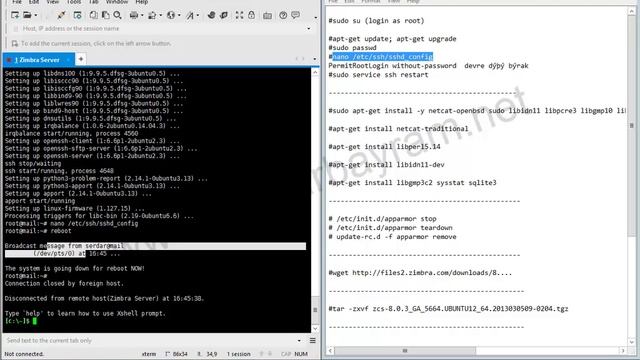Click the '1 session' status bar entry

coord(239,354)
